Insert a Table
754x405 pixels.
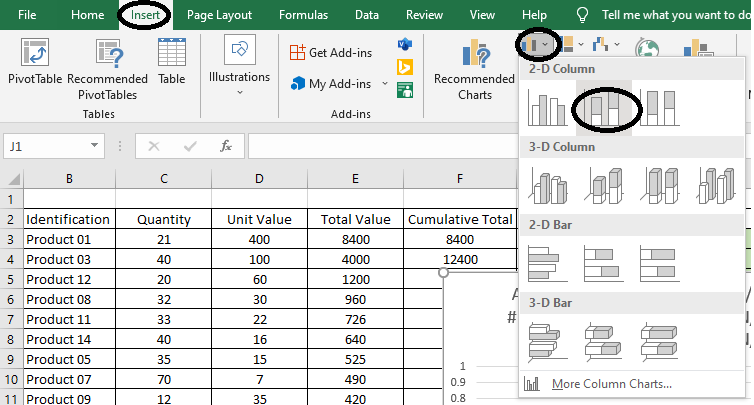(x=172, y=62)
